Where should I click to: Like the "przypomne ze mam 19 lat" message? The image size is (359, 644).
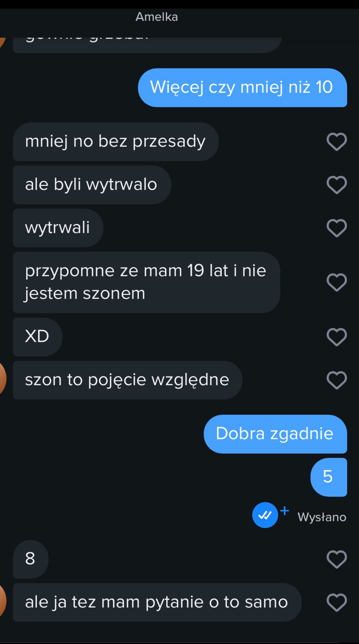(337, 282)
